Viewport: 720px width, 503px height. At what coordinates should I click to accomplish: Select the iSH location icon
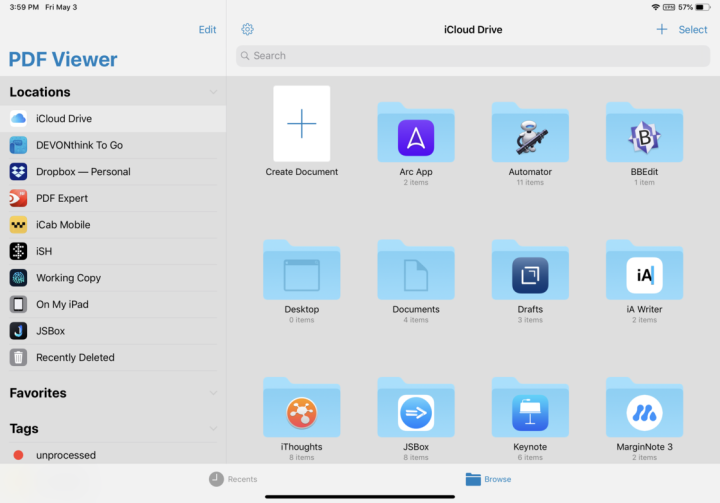click(x=18, y=251)
